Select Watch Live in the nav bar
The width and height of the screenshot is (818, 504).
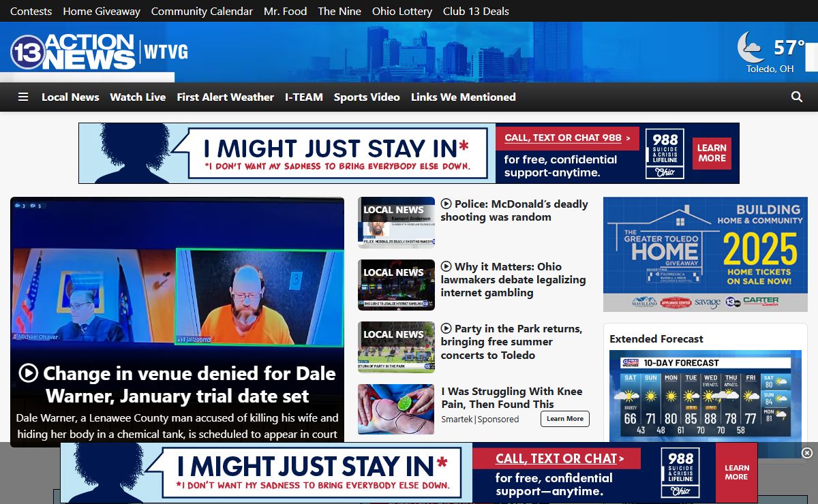[138, 97]
